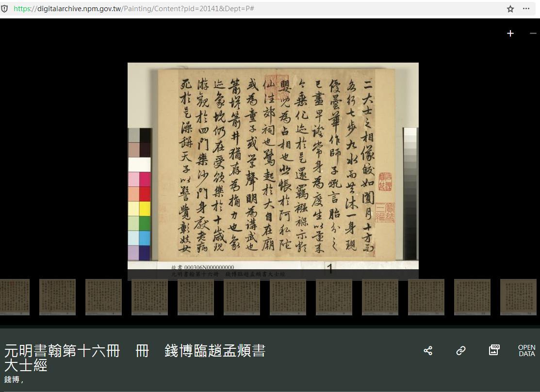Screen dimensions: 540x392
Task: Open the browser three-dot menu
Action: [526, 9]
